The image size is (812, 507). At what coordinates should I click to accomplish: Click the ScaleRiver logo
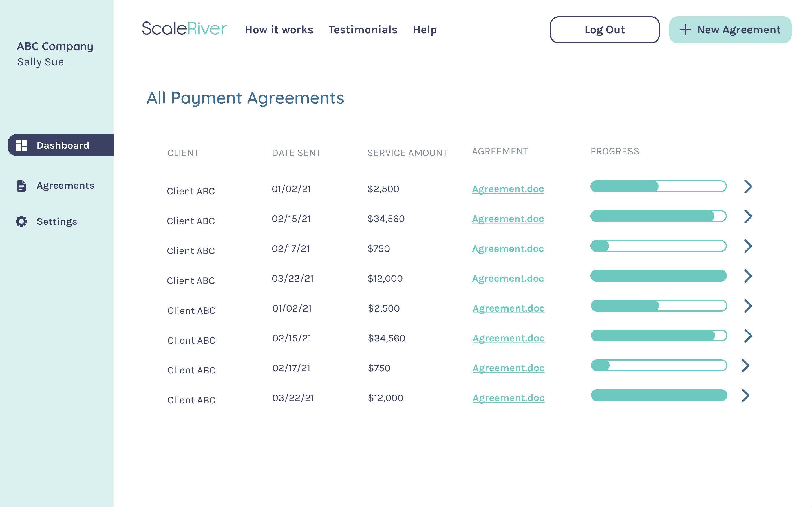point(184,29)
